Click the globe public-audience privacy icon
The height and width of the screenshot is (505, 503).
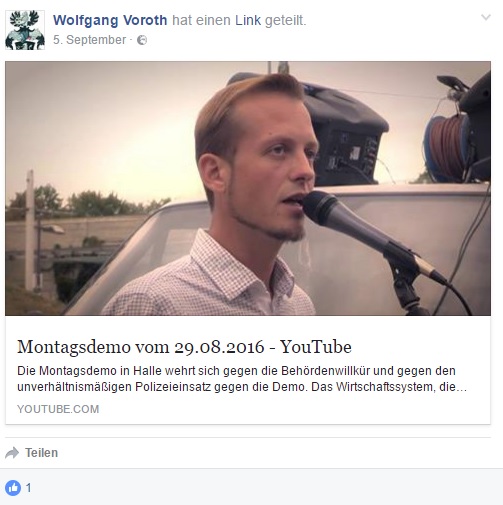pyautogui.click(x=142, y=40)
